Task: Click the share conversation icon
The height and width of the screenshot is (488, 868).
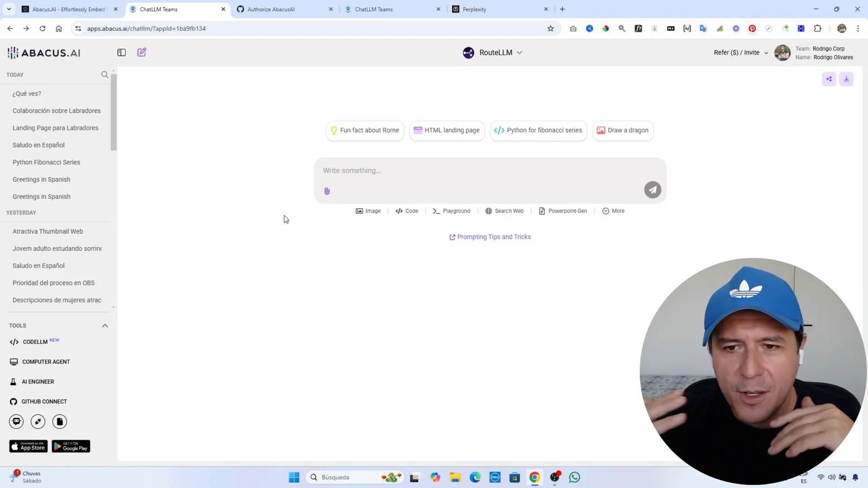Action: coord(828,79)
